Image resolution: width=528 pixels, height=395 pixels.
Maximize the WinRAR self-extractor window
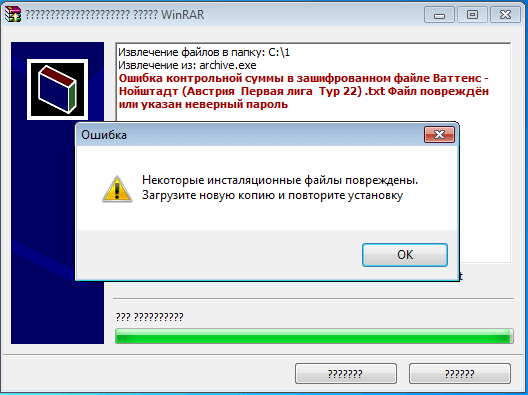[x=472, y=15]
